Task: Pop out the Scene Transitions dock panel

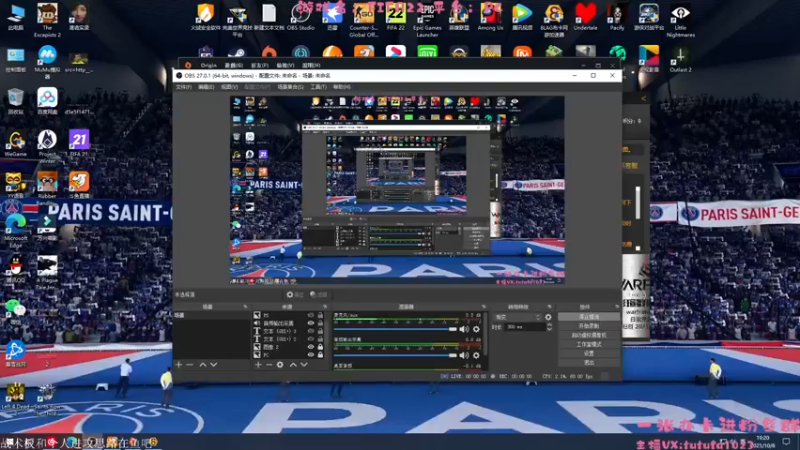Action: 549,307
